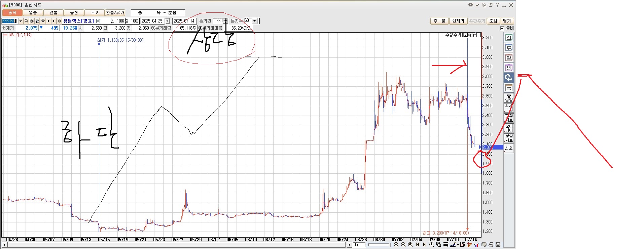The height and width of the screenshot is (249, 644).
Task: Save chart using floppy disk icon
Action: 498,245
